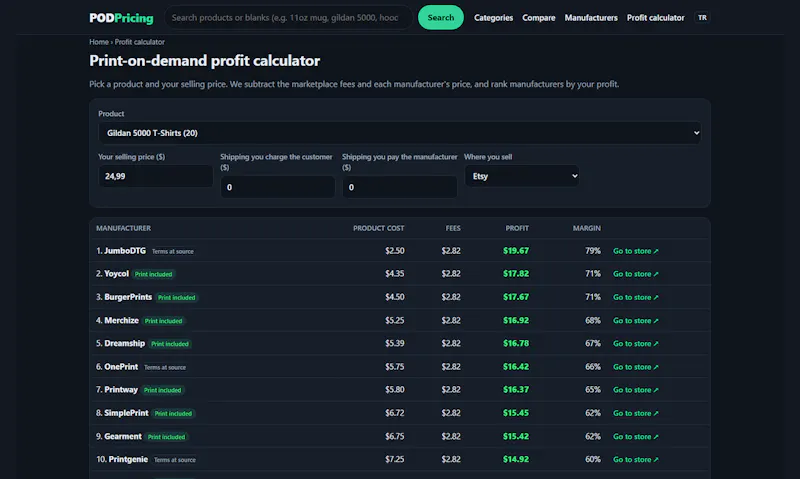This screenshot has height=479, width=800.
Task: Go to store for Yoycol
Action: click(636, 274)
